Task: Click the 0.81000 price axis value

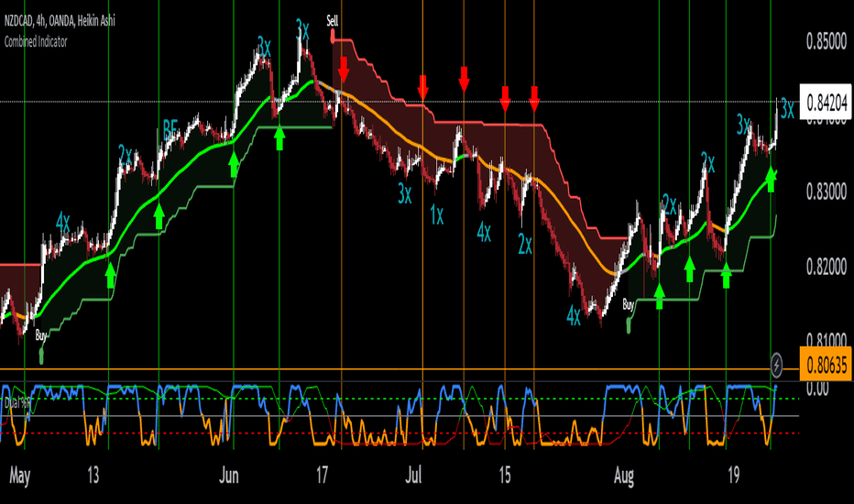Action: pos(827,340)
